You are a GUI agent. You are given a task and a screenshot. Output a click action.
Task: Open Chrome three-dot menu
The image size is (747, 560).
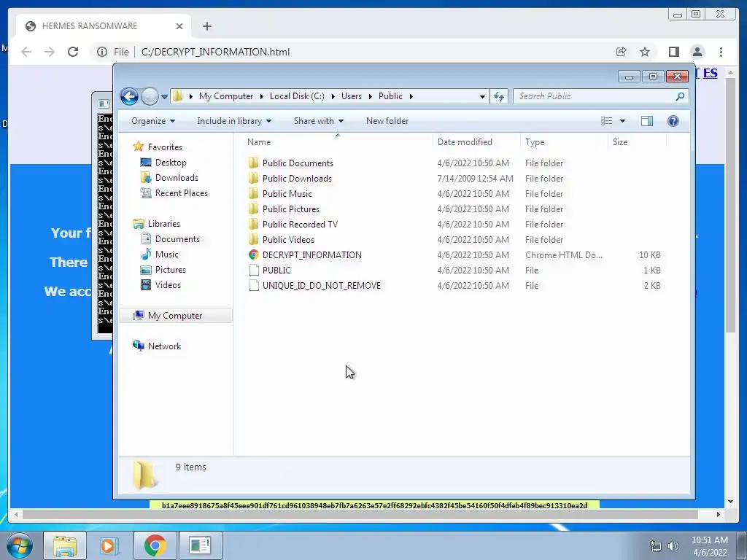tap(721, 52)
